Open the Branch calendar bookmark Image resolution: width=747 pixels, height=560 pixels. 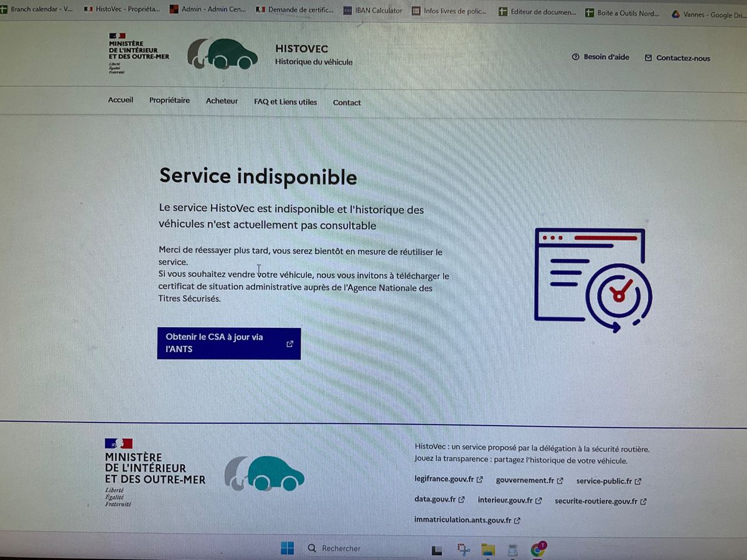point(36,9)
